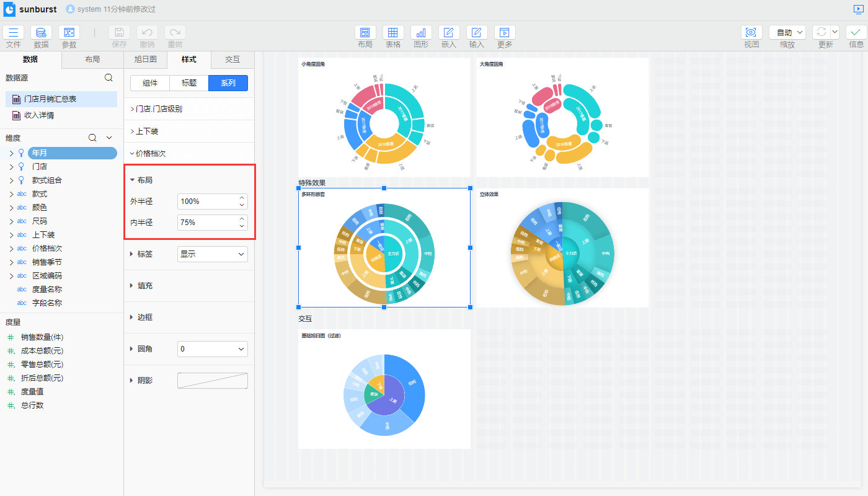Click the 表格 table toolbar icon
The width and height of the screenshot is (868, 496).
(393, 33)
